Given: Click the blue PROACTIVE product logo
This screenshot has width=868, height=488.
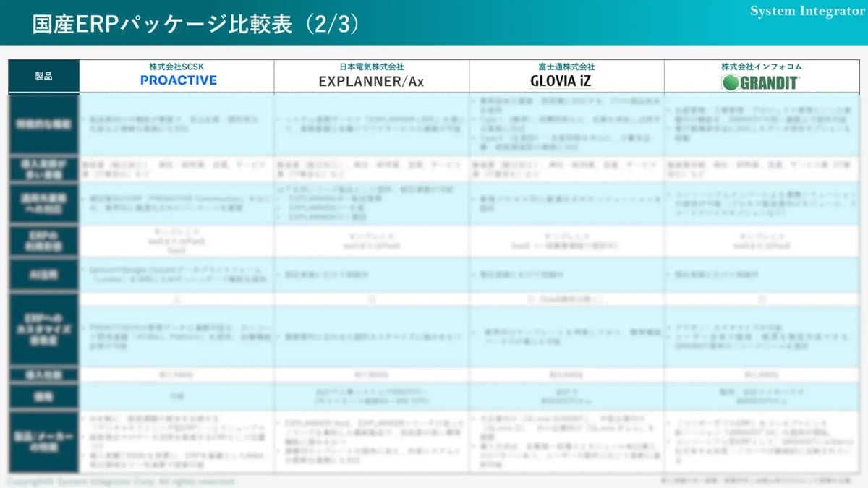Looking at the screenshot, I should (x=178, y=80).
